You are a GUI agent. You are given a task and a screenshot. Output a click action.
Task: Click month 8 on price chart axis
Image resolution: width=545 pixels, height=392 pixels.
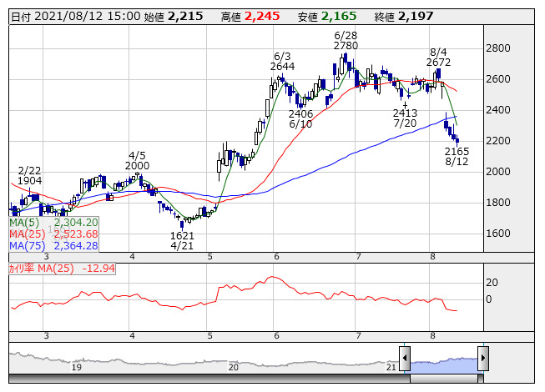[x=432, y=257]
